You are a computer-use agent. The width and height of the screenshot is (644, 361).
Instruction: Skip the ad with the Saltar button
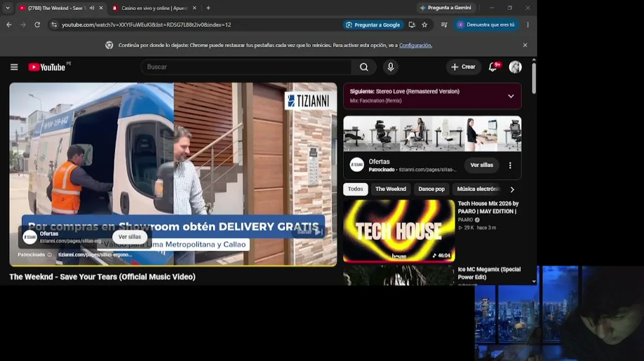[309, 232]
